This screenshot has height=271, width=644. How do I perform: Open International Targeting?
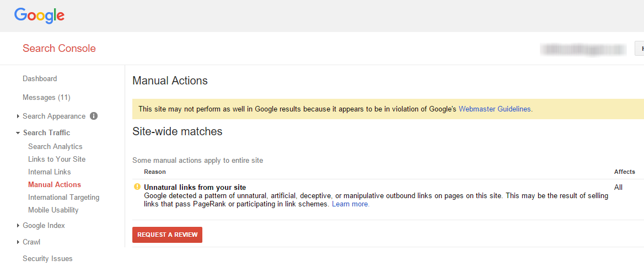pos(63,198)
